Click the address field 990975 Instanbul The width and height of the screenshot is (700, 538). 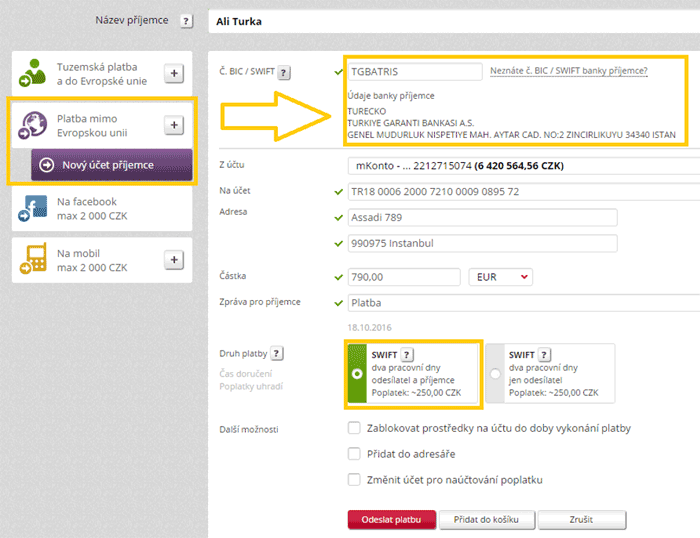click(x=483, y=243)
